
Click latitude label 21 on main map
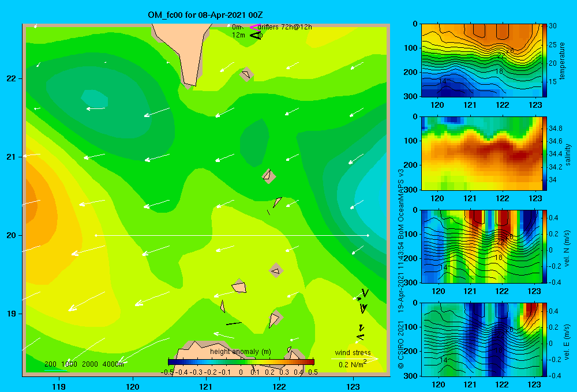point(12,157)
